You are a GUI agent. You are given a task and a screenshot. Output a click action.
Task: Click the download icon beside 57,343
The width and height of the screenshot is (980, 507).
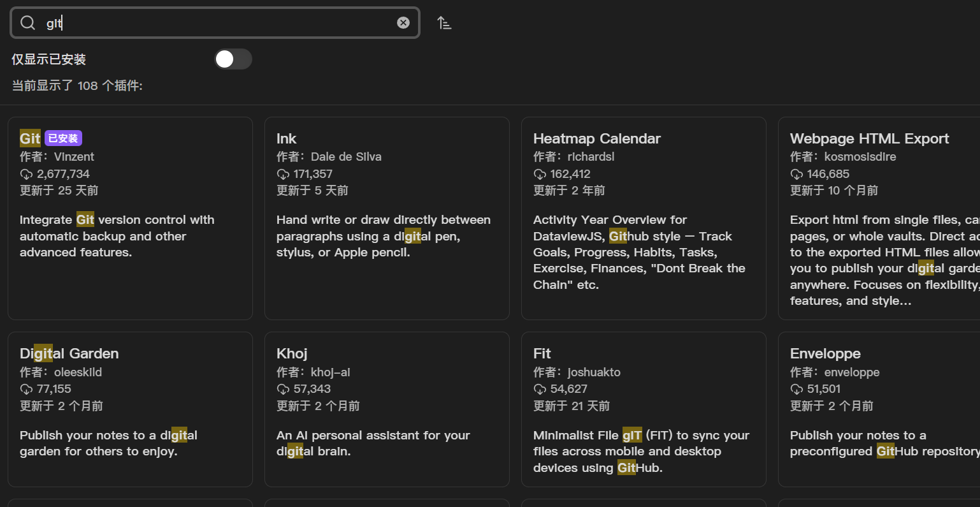(x=283, y=389)
